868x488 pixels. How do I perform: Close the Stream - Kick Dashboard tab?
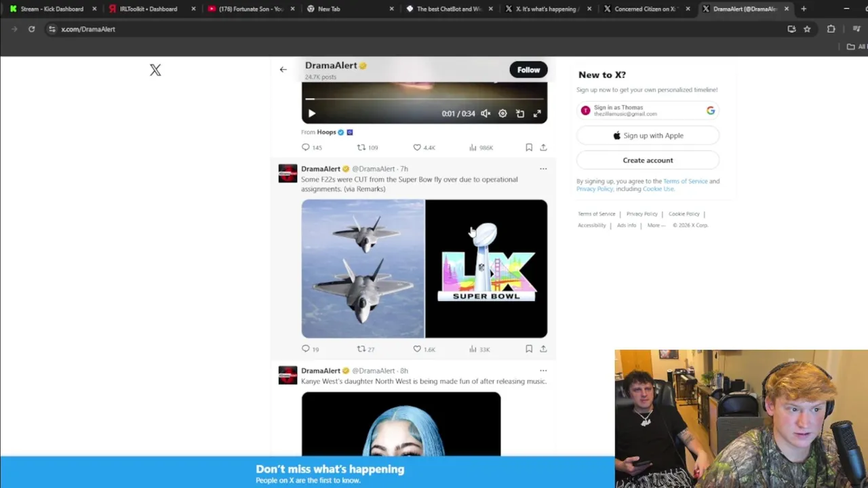click(x=94, y=9)
